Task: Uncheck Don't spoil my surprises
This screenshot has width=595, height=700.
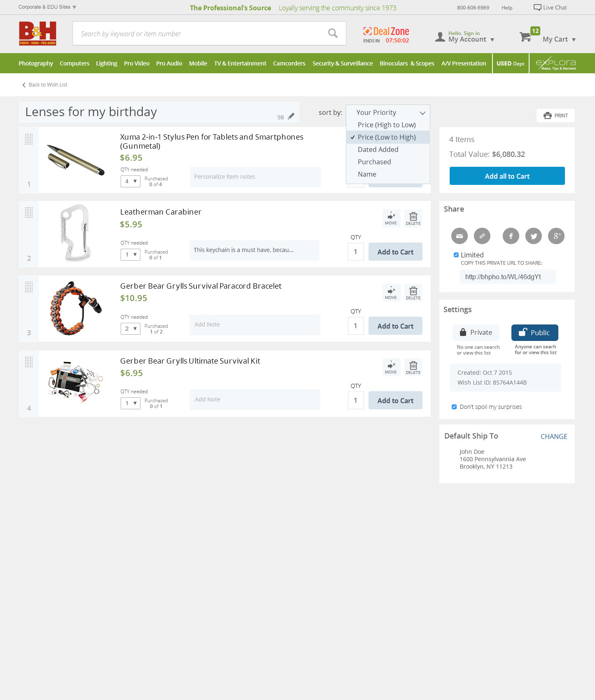Action: click(454, 407)
